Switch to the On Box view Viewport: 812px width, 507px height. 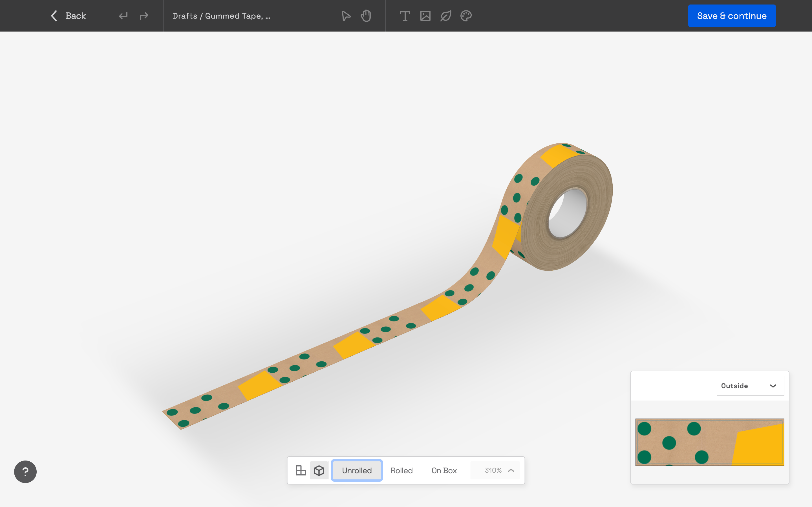pyautogui.click(x=444, y=470)
